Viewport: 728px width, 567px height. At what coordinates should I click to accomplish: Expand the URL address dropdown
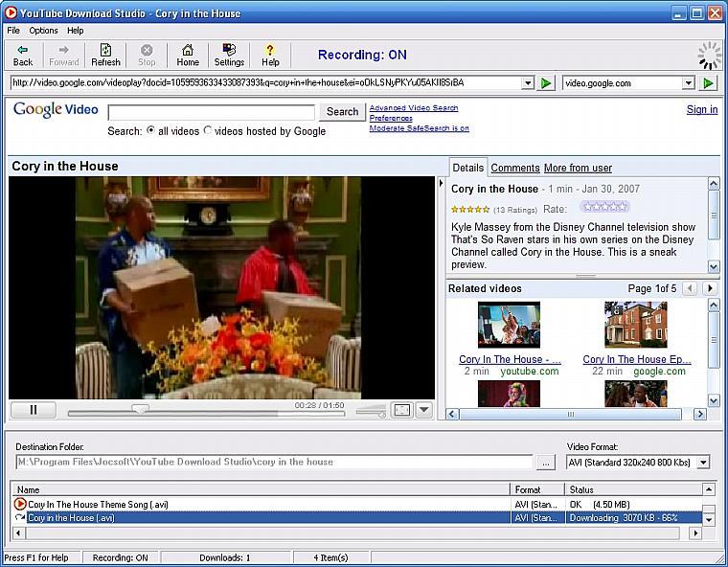(x=528, y=83)
